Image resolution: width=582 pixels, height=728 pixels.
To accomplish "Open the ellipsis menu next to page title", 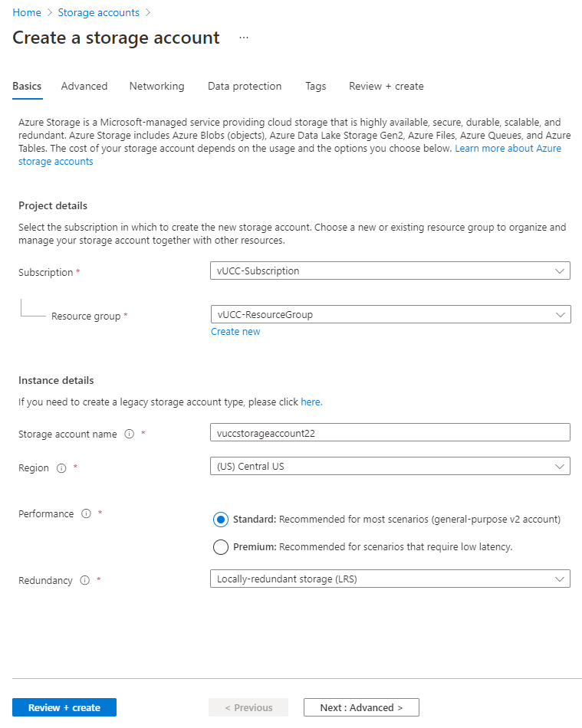I will (x=243, y=38).
